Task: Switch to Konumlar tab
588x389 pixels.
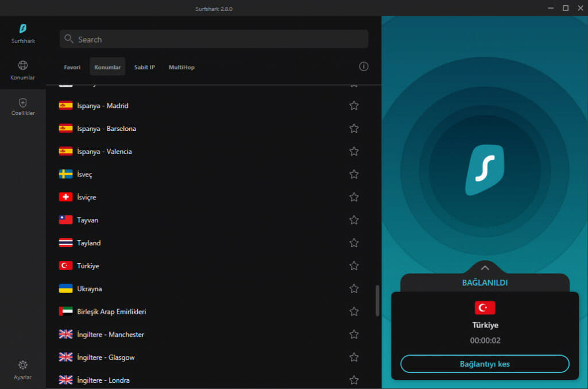Action: point(107,67)
